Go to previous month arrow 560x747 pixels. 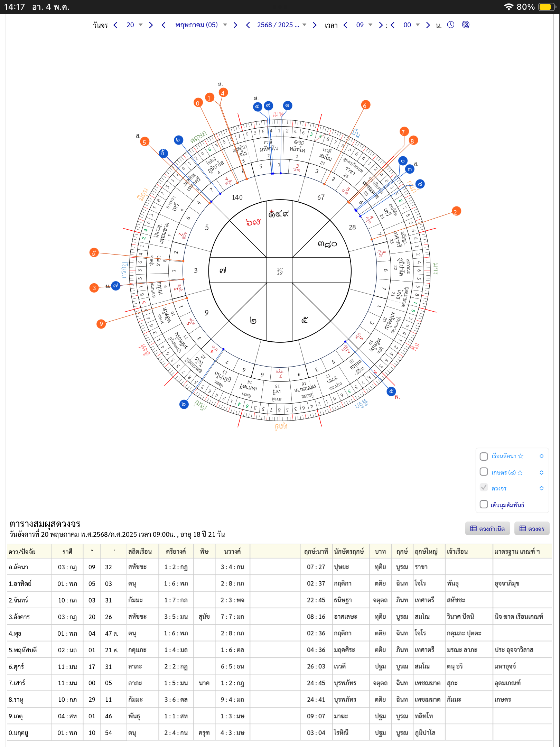[164, 25]
